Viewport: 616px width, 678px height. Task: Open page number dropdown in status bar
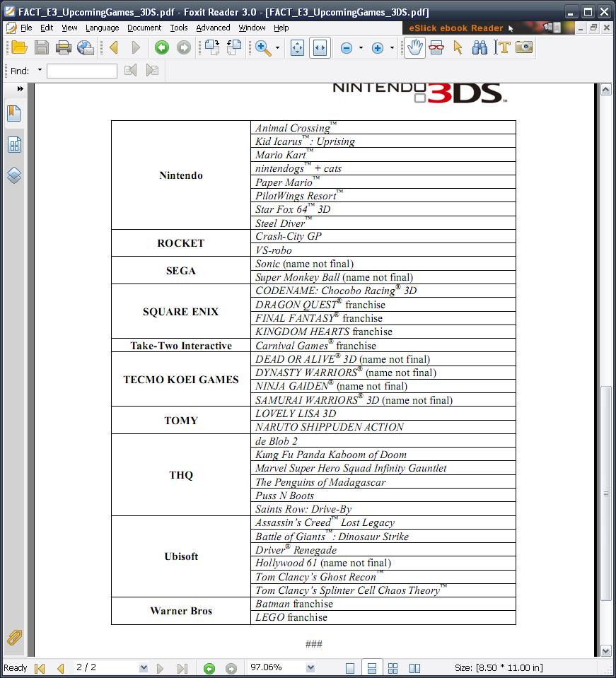tap(144, 668)
